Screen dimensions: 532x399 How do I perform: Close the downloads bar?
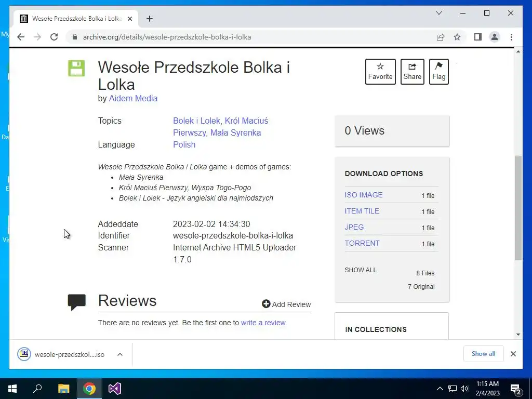pyautogui.click(x=513, y=354)
